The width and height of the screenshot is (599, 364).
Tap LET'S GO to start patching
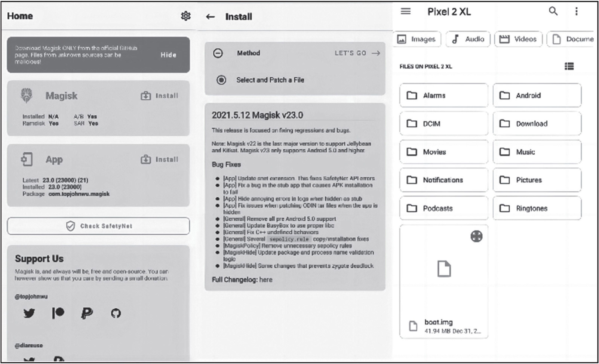point(357,53)
